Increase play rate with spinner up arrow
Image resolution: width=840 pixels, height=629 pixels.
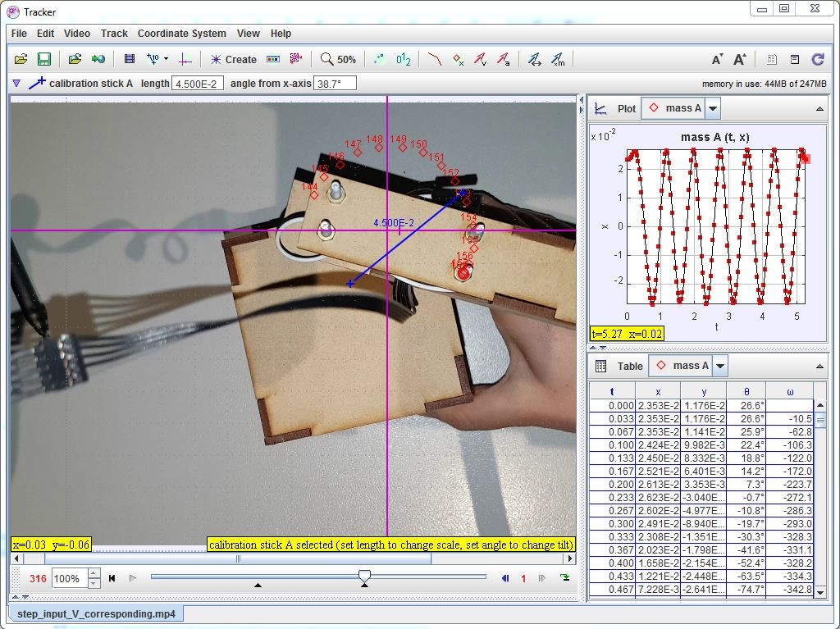coord(94,574)
